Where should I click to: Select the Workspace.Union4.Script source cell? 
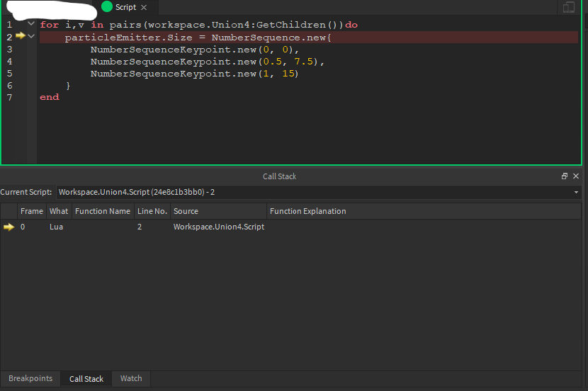[x=219, y=227]
